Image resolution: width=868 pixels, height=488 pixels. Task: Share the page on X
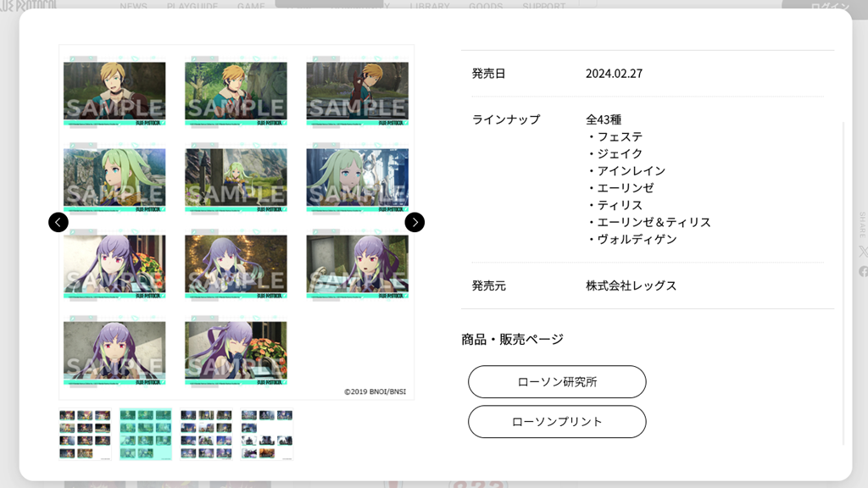(863, 252)
